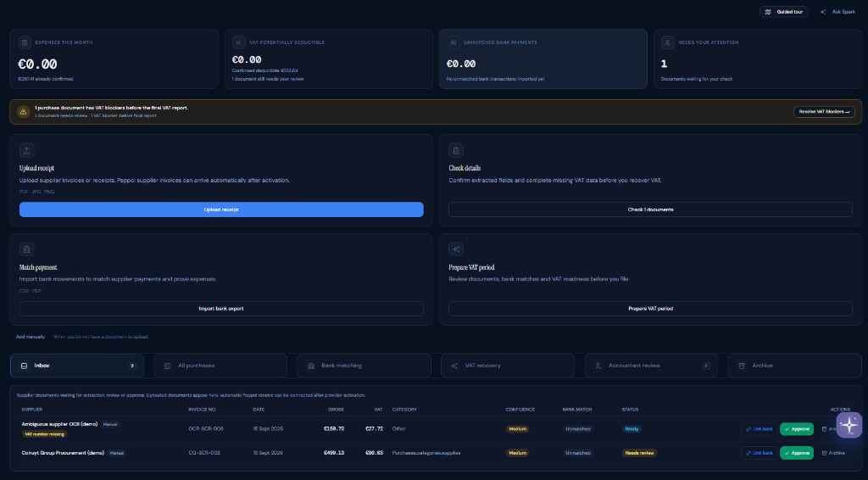This screenshot has height=480, width=868.
Task: Switch to the Archive tab
Action: (795, 366)
